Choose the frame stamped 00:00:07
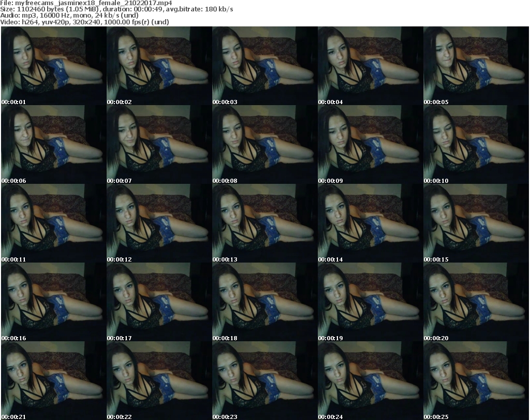The height and width of the screenshot is (420, 530). click(x=159, y=144)
